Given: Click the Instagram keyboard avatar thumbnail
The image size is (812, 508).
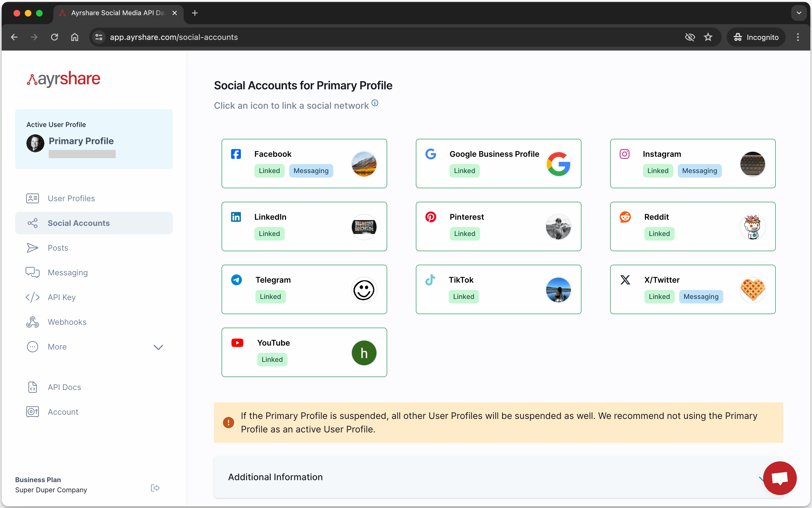Looking at the screenshot, I should coord(752,164).
